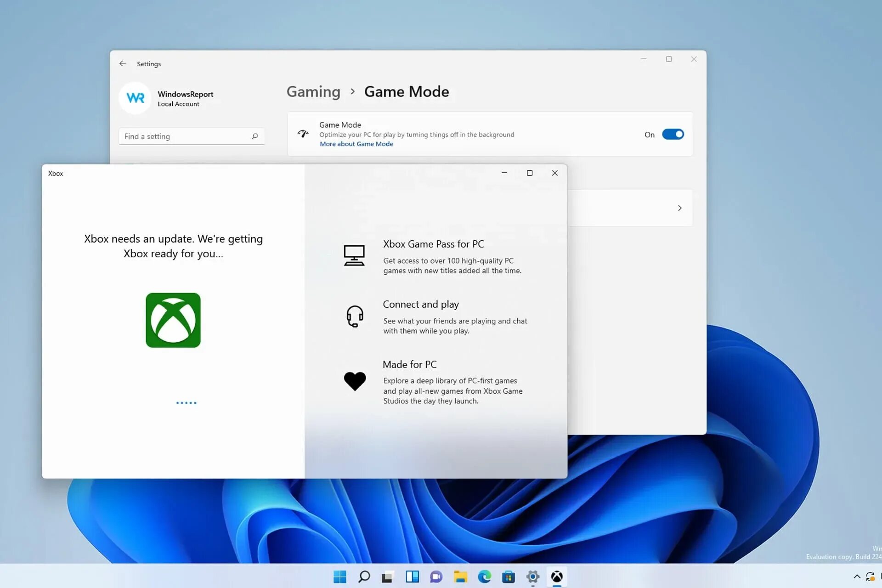This screenshot has width=882, height=588.
Task: Expand the related settings chevron row
Action: [679, 208]
